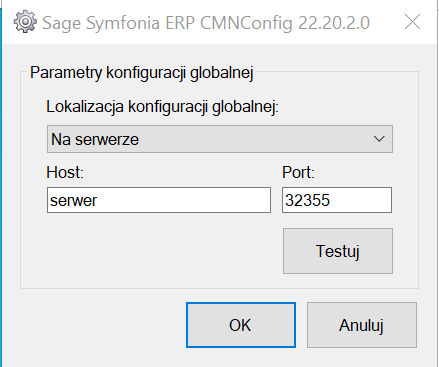Click the "Parametry konfiguracji globalnej" group heading
This screenshot has width=439, height=367.
pos(142,73)
